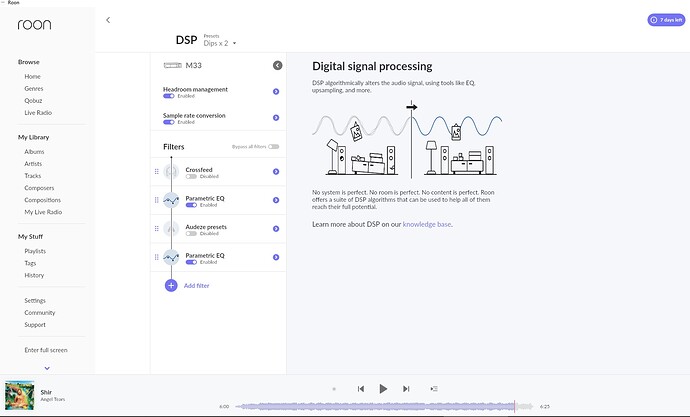Open Artists in My Library
690x417 pixels.
[x=33, y=164]
